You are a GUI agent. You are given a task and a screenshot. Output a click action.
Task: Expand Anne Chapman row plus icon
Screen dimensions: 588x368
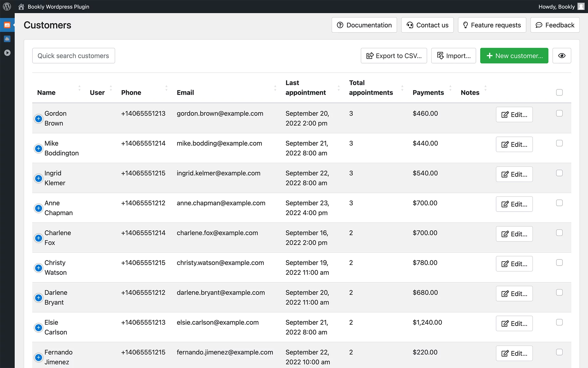point(38,208)
